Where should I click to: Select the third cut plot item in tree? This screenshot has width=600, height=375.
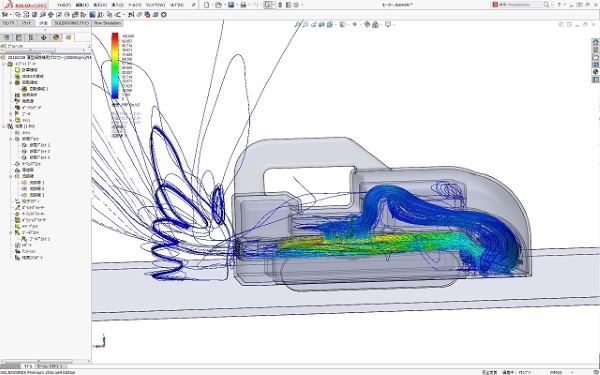(40, 158)
